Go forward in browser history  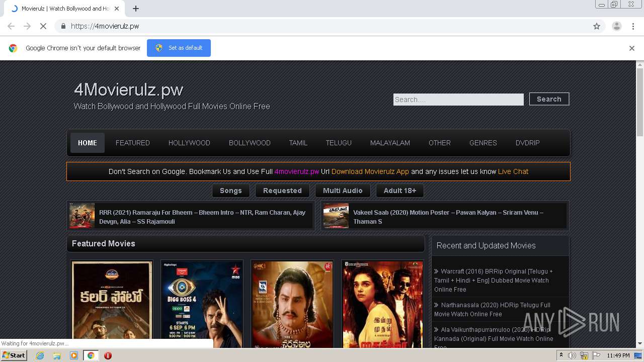click(27, 26)
